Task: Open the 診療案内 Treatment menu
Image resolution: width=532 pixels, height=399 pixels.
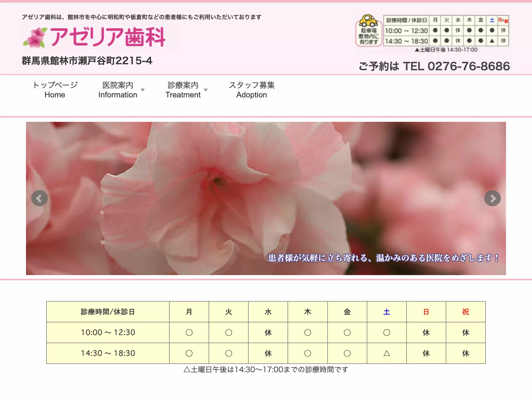Action: (x=183, y=90)
